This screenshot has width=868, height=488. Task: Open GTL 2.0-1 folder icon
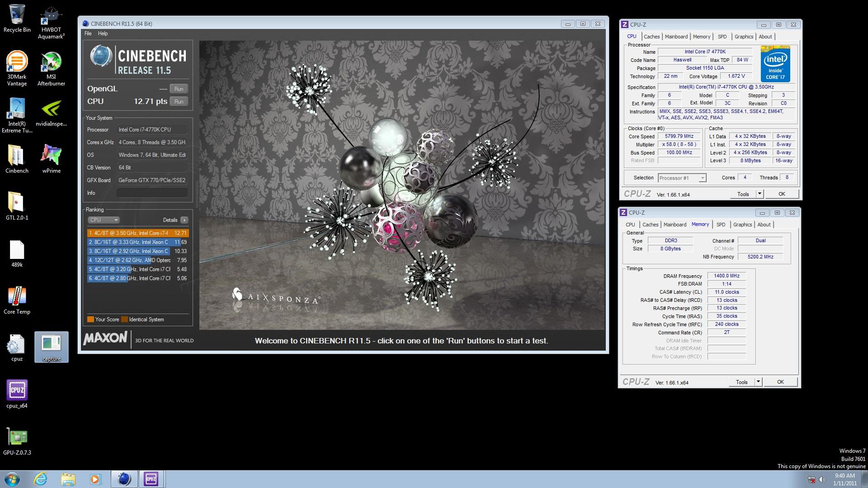(x=17, y=206)
